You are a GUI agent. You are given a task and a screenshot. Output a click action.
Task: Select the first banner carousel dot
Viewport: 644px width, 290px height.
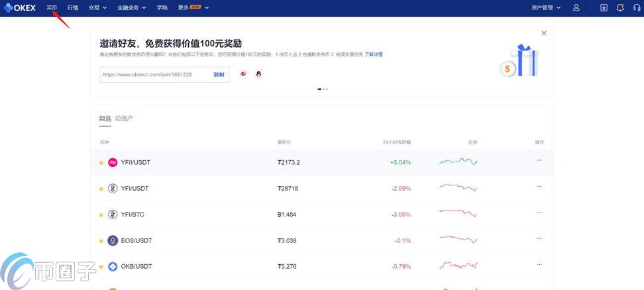319,89
